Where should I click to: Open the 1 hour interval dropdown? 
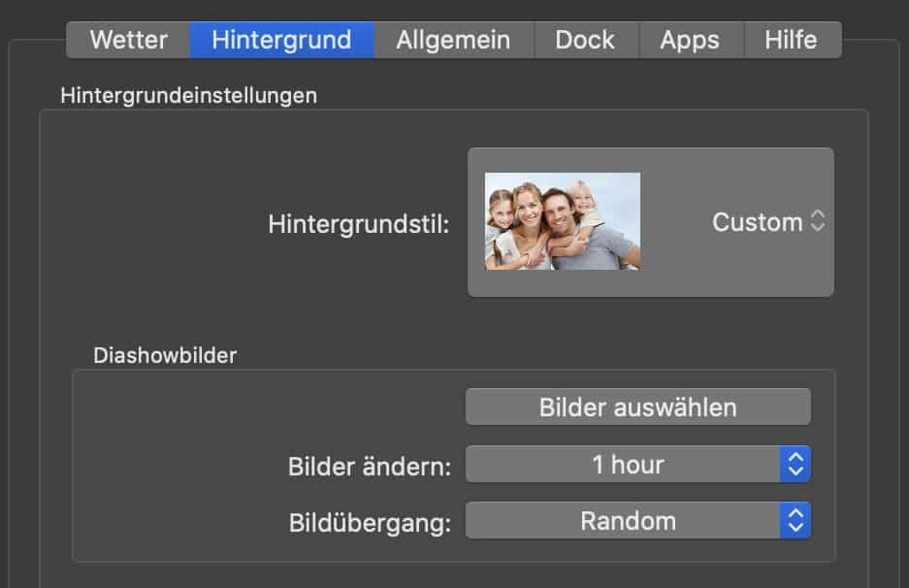tap(628, 465)
